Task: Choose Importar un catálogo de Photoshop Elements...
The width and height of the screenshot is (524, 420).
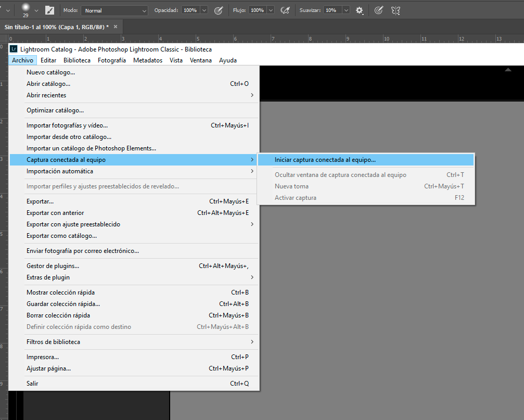Action: coord(134,148)
